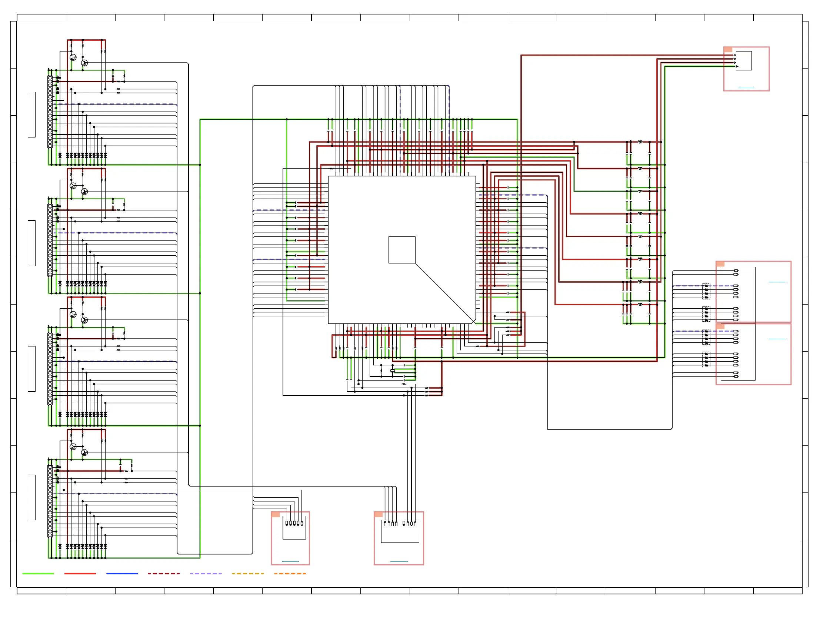The image size is (840, 624).
Task: Select the top dashed resistor array near right connectors
Action: coord(706,291)
